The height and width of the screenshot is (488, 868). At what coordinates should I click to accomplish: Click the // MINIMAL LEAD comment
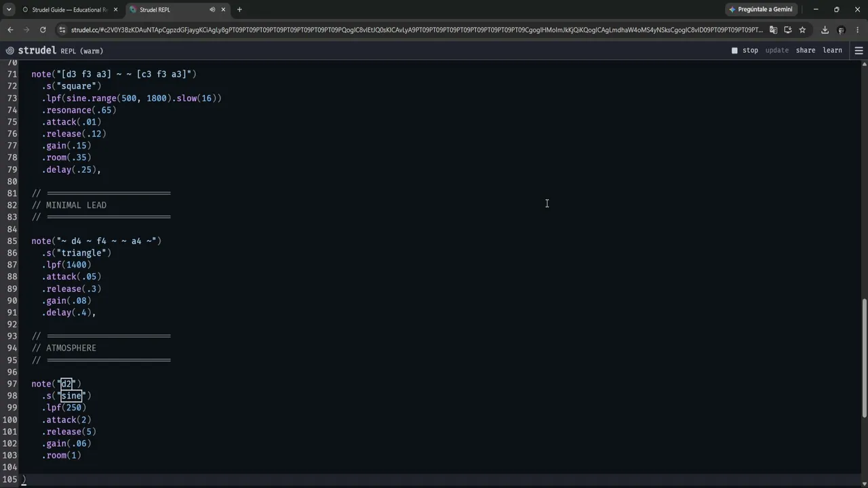click(x=69, y=205)
